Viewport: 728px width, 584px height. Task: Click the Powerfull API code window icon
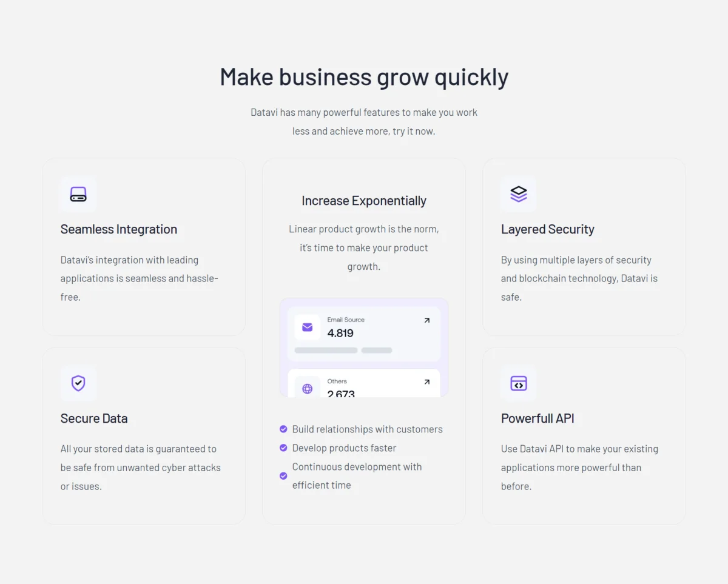pos(519,383)
